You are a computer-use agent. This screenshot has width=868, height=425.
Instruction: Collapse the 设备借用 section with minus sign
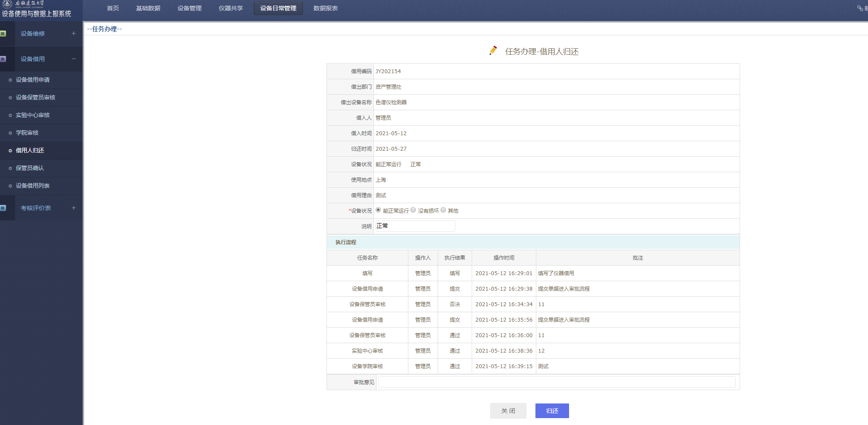click(74, 59)
